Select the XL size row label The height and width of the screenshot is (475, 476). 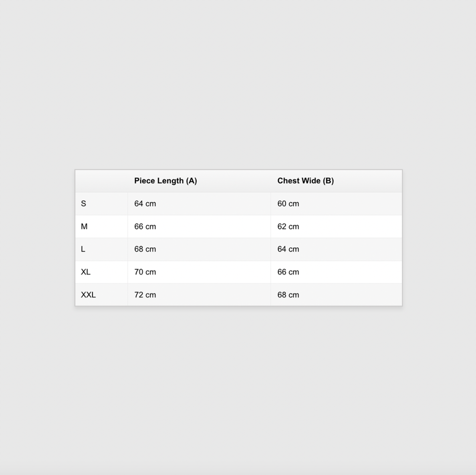tap(86, 272)
